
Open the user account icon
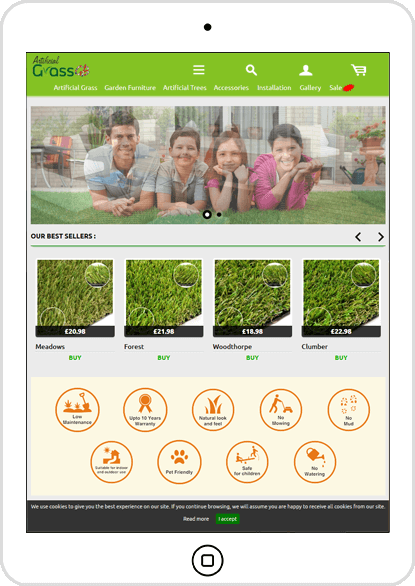(305, 70)
